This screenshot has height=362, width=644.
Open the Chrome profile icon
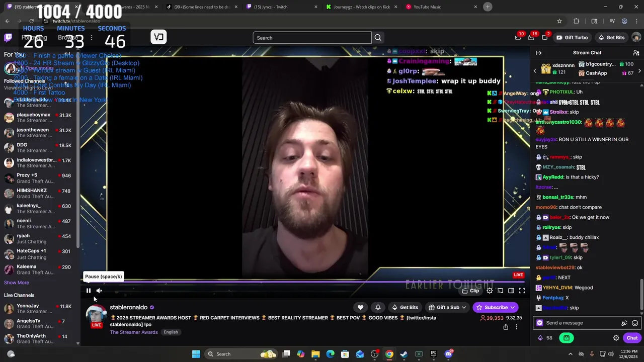coord(624,21)
